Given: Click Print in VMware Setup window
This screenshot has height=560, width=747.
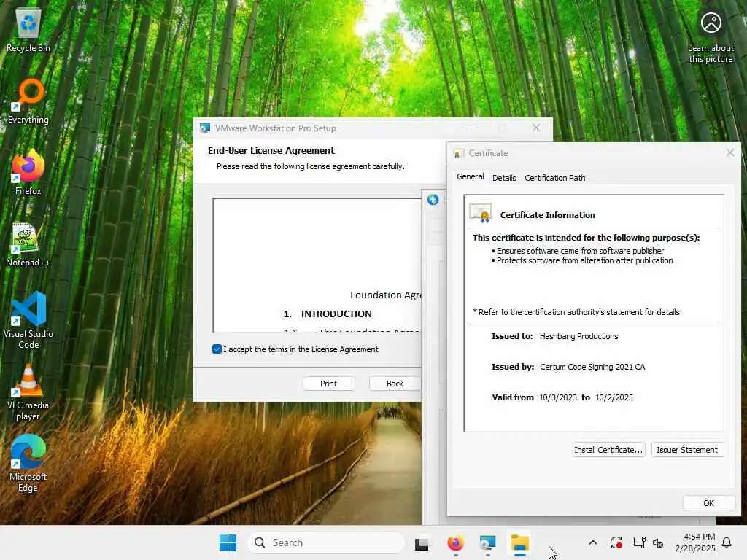Looking at the screenshot, I should pos(329,384).
